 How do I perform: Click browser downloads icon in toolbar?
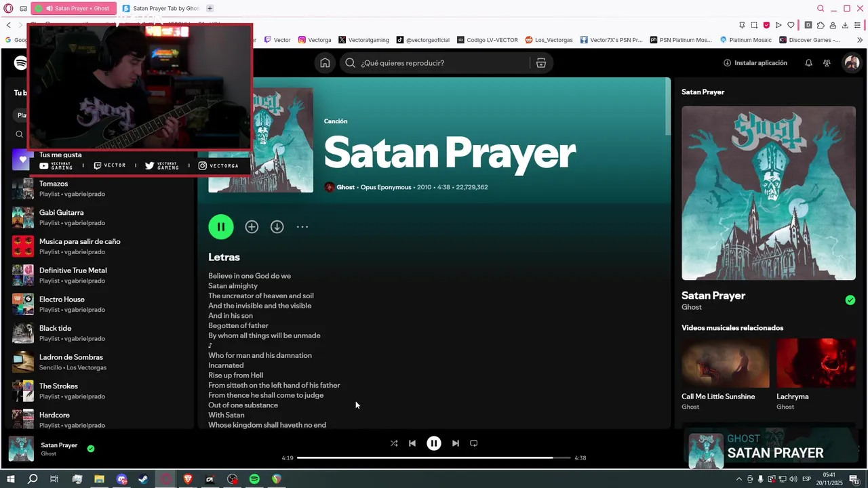pos(845,25)
